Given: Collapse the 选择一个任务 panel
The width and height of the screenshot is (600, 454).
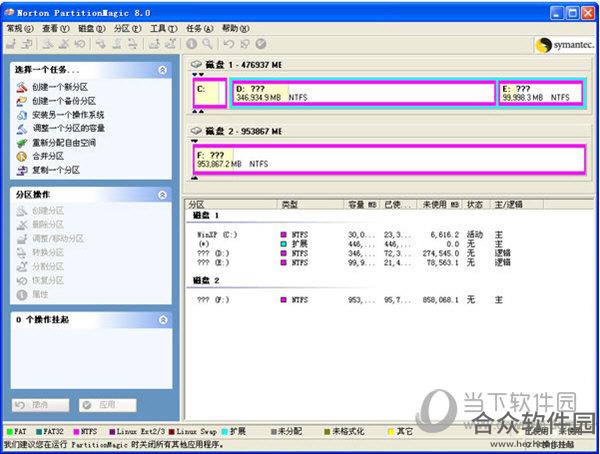Looking at the screenshot, I should [x=162, y=70].
